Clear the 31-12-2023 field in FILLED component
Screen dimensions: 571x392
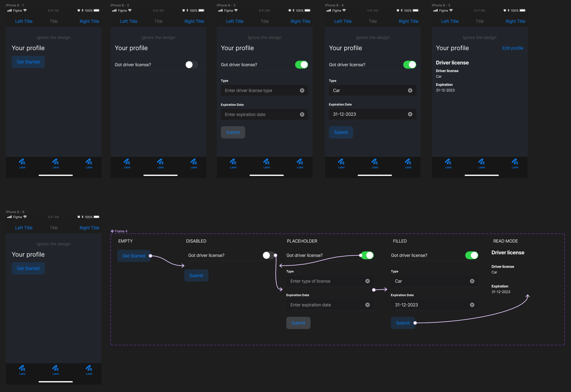(472, 305)
